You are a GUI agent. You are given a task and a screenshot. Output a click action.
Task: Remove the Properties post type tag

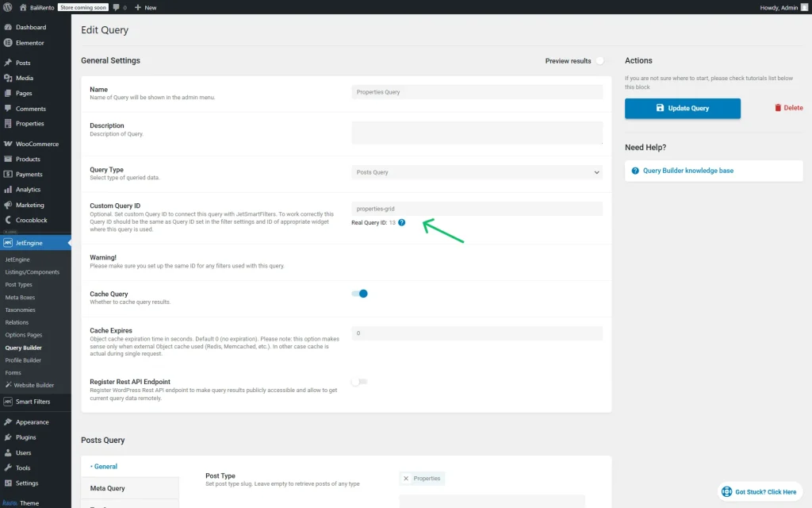point(406,479)
